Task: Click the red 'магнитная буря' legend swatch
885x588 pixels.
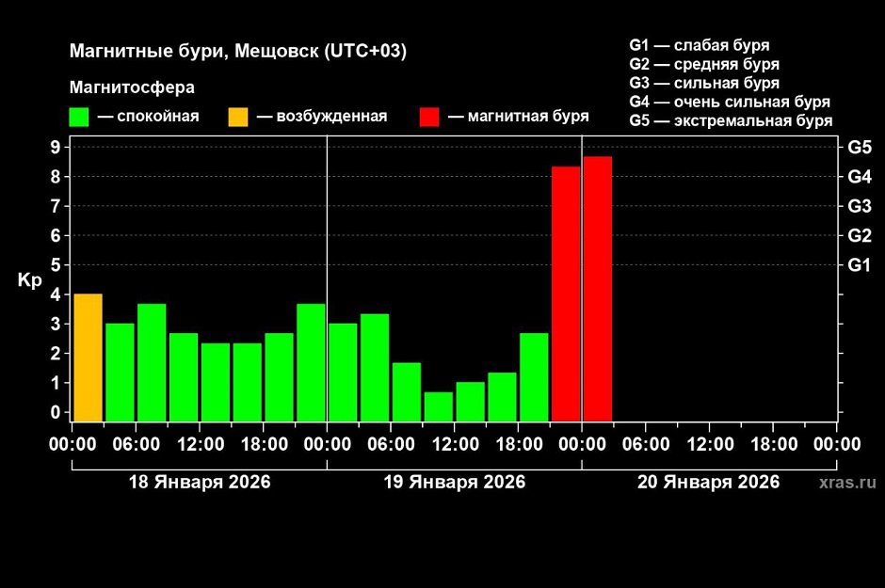Action: click(x=429, y=117)
